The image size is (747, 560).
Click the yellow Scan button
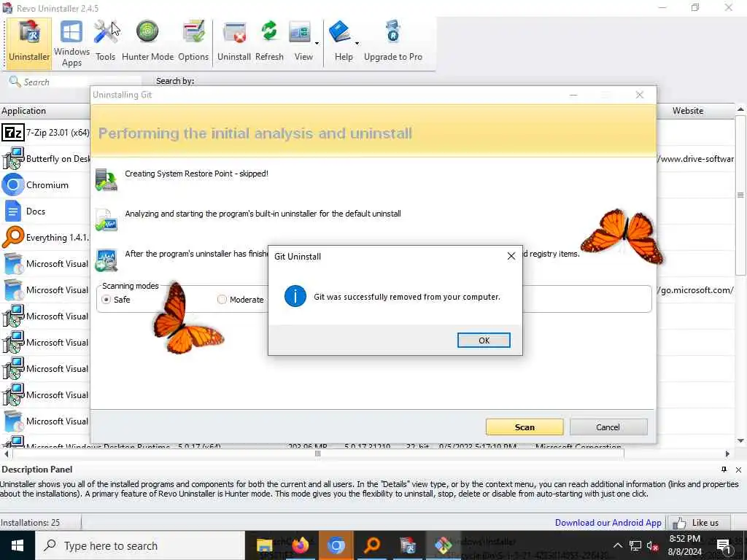tap(525, 427)
